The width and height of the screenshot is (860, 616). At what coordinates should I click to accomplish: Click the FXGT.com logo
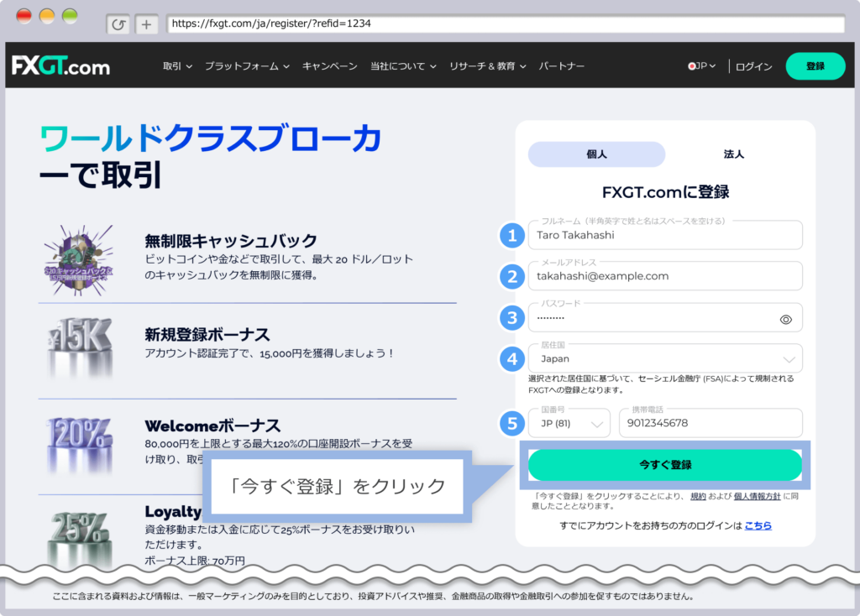tap(60, 65)
